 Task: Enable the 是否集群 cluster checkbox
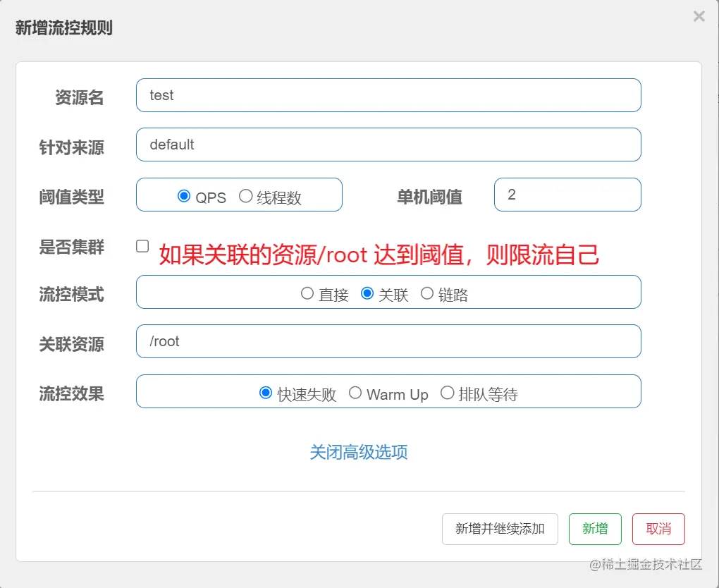coord(142,245)
